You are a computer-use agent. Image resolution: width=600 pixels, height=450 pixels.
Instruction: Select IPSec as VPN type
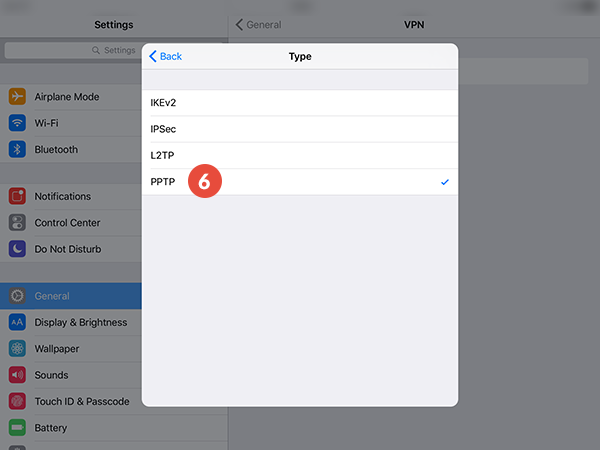[300, 129]
